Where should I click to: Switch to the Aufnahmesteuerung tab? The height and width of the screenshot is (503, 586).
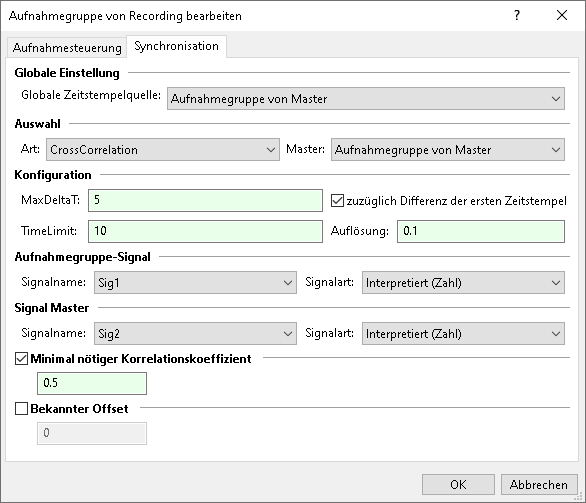[x=67, y=48]
